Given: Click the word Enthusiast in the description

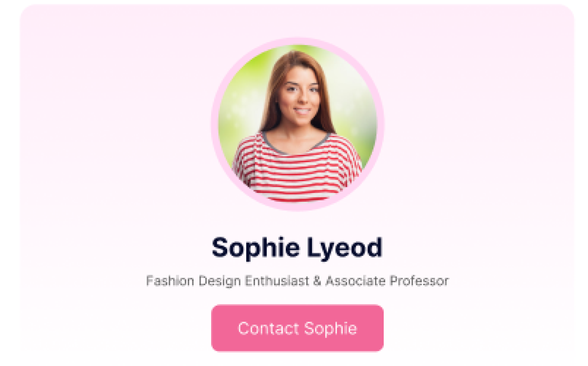Looking at the screenshot, I should 277,281.
